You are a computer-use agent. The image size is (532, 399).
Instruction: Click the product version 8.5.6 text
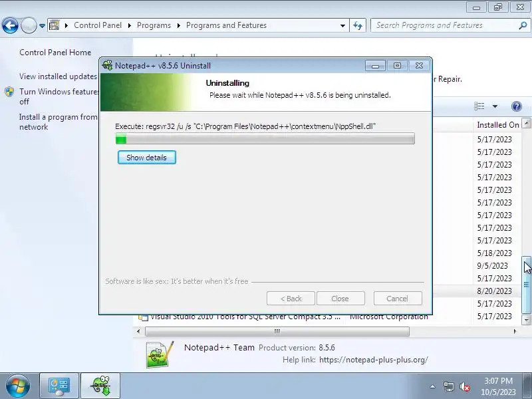point(327,348)
